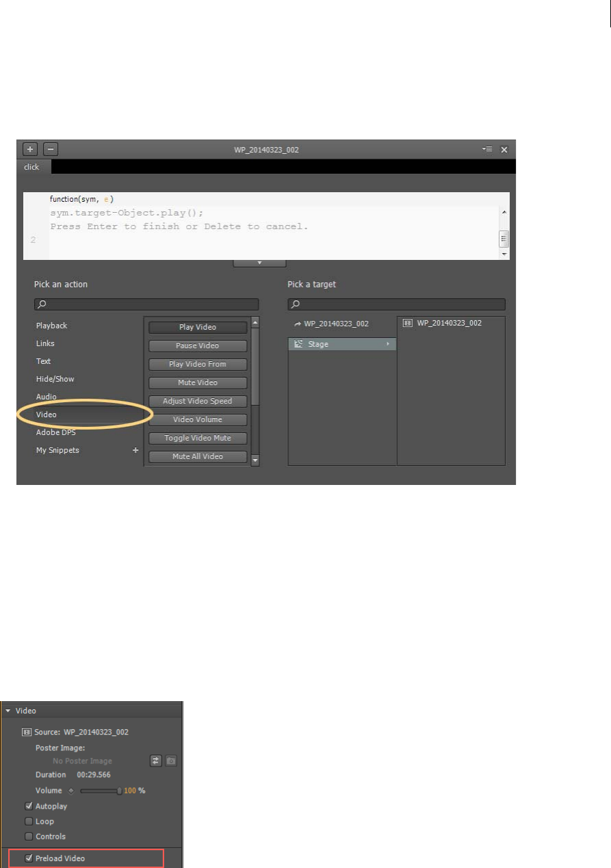Image resolution: width=611 pixels, height=868 pixels.
Task: Click the plus add-event button
Action: point(29,148)
